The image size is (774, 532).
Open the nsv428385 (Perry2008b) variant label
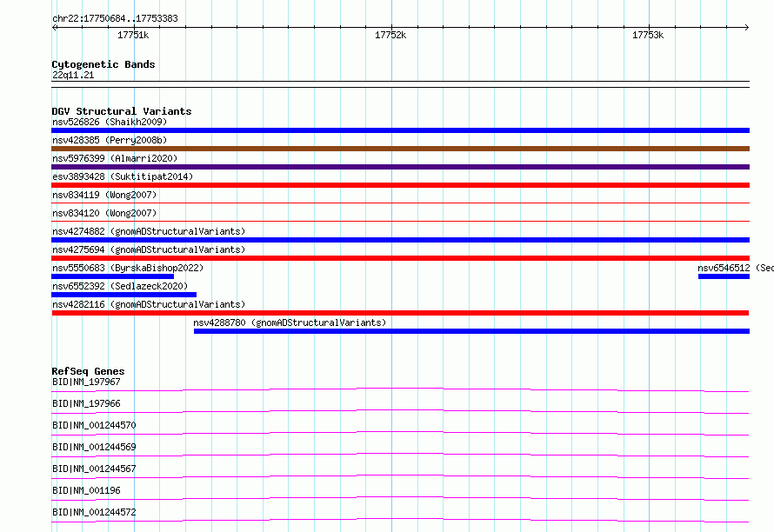pos(110,140)
